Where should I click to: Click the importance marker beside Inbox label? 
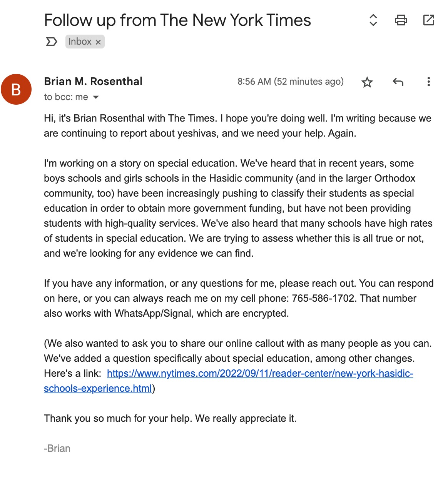(x=51, y=42)
